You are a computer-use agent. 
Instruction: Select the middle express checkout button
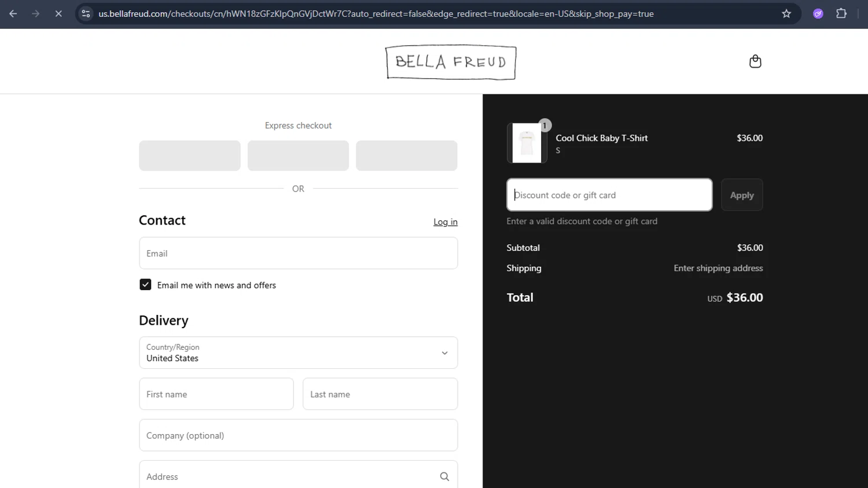pyautogui.click(x=298, y=156)
